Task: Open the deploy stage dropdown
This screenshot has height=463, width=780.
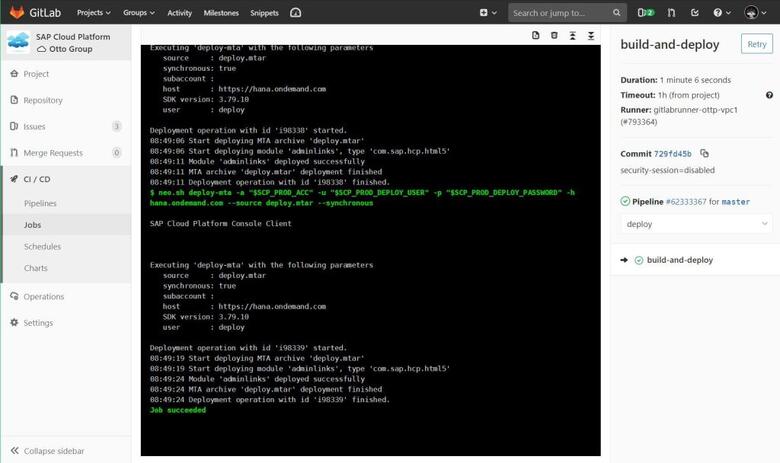Action: point(696,224)
